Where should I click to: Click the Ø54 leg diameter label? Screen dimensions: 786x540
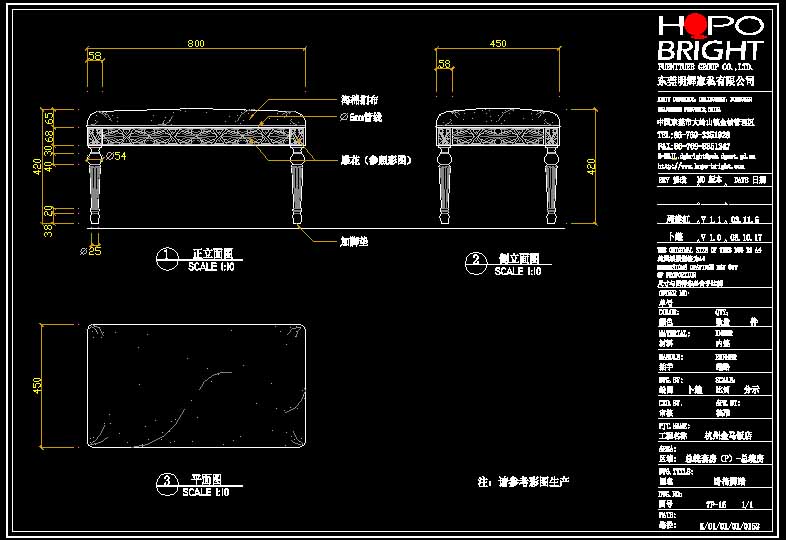[116, 156]
